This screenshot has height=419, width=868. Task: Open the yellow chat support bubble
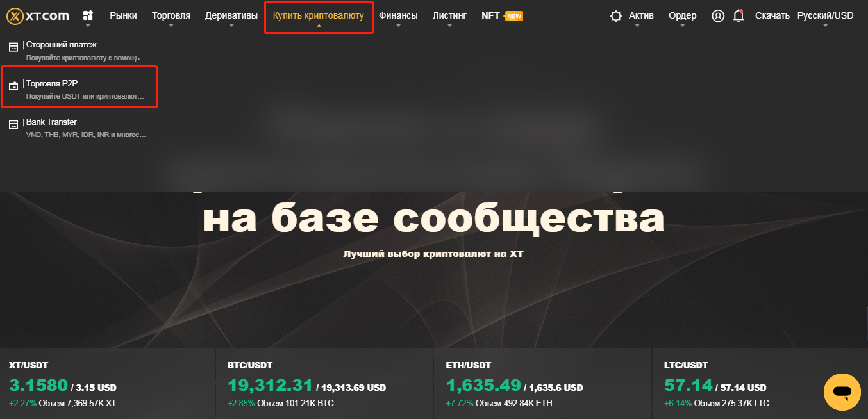[842, 391]
